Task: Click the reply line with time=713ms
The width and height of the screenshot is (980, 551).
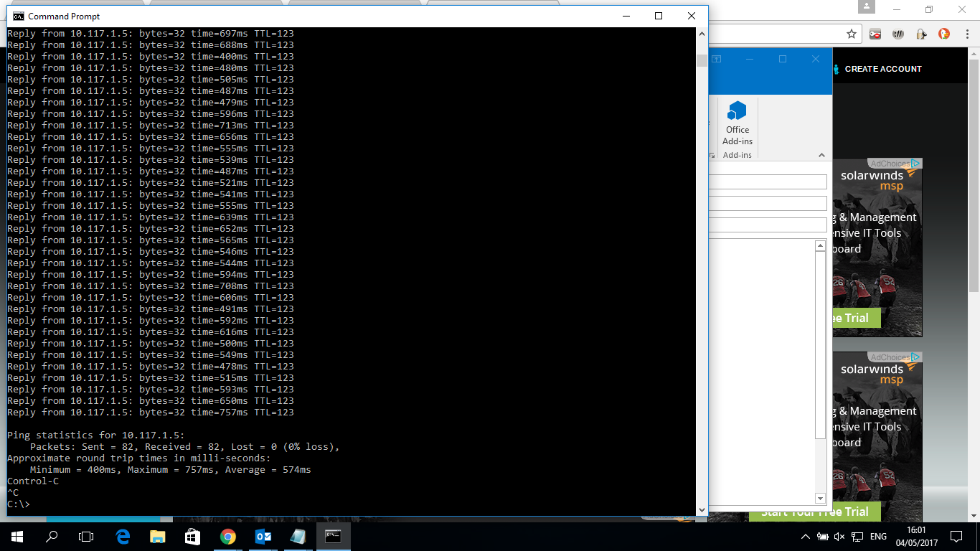Action: 151,126
